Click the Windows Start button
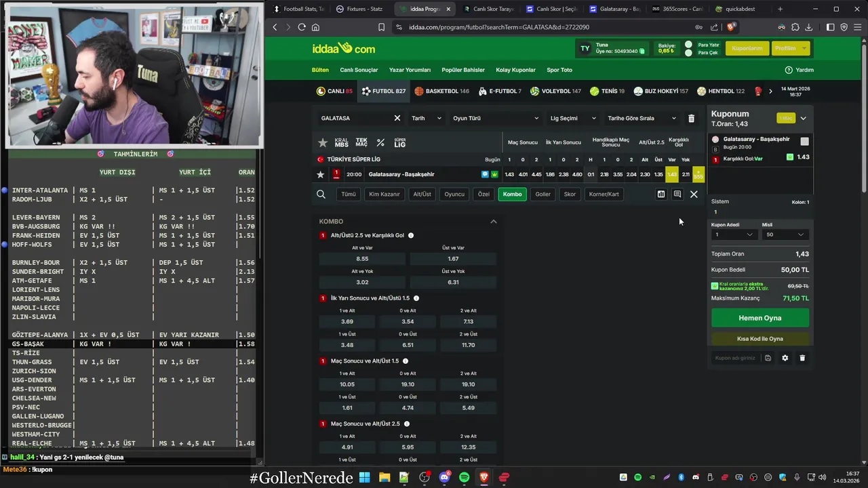 [x=365, y=477]
